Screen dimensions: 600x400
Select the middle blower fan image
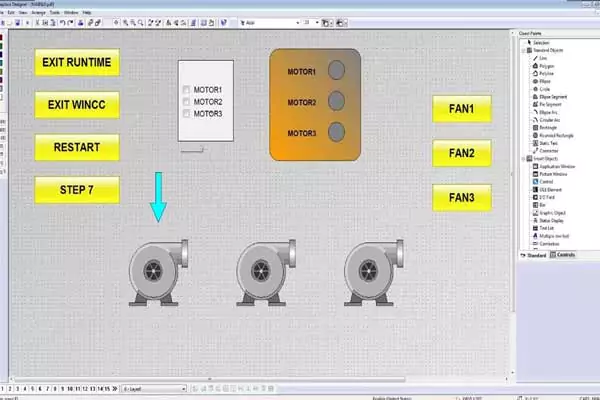[x=266, y=272]
